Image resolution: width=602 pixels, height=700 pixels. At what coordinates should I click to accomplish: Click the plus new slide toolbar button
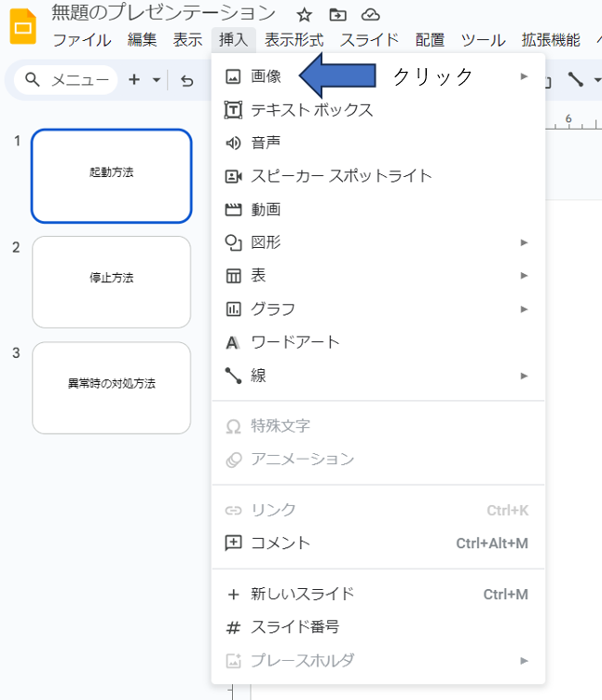pos(134,80)
